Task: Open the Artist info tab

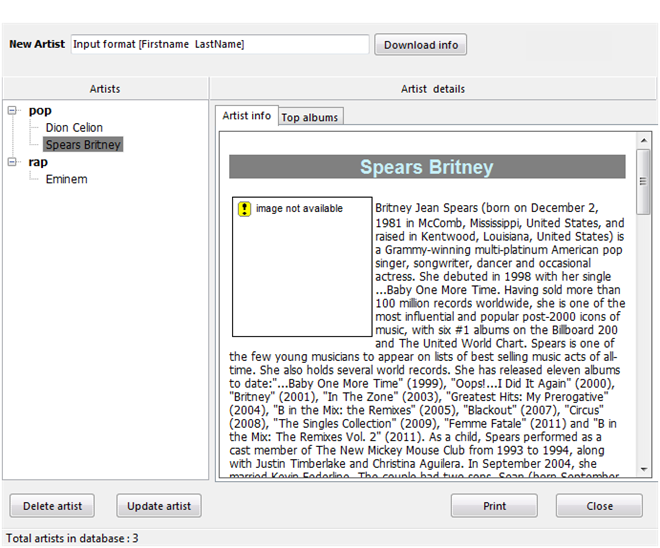Action: 247,116
